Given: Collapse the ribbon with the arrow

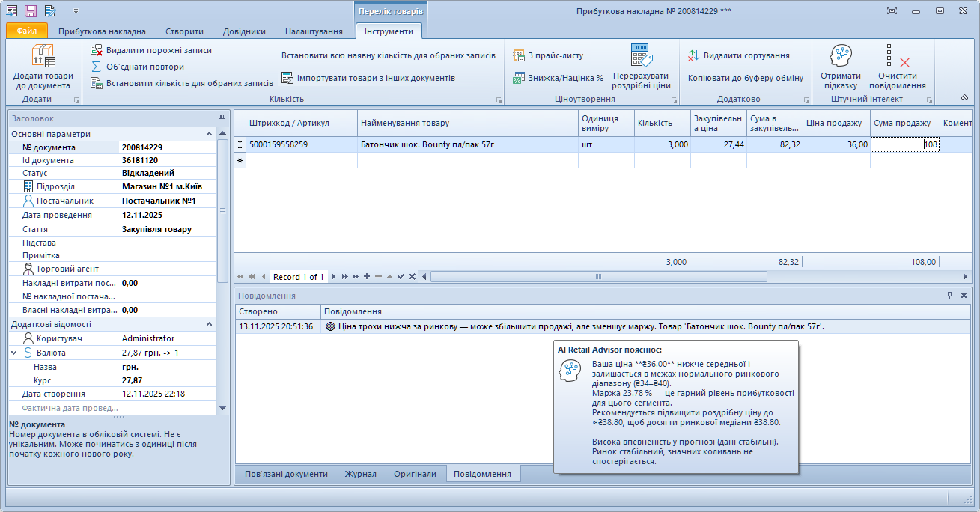Looking at the screenshot, I should 964,97.
